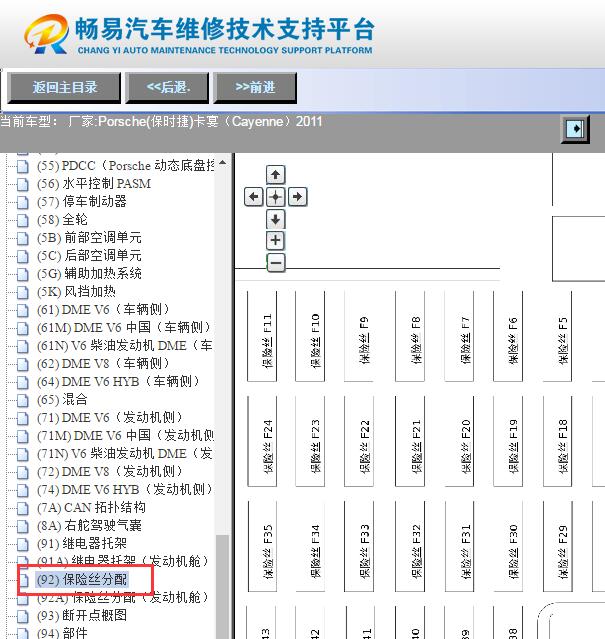Click the pan right arrow icon

[x=297, y=197]
